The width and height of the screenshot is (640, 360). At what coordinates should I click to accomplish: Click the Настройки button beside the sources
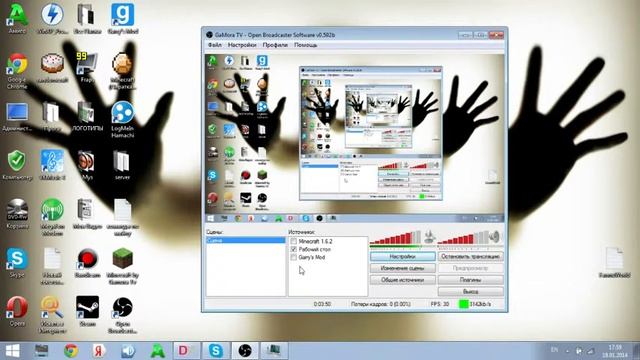(x=402, y=256)
